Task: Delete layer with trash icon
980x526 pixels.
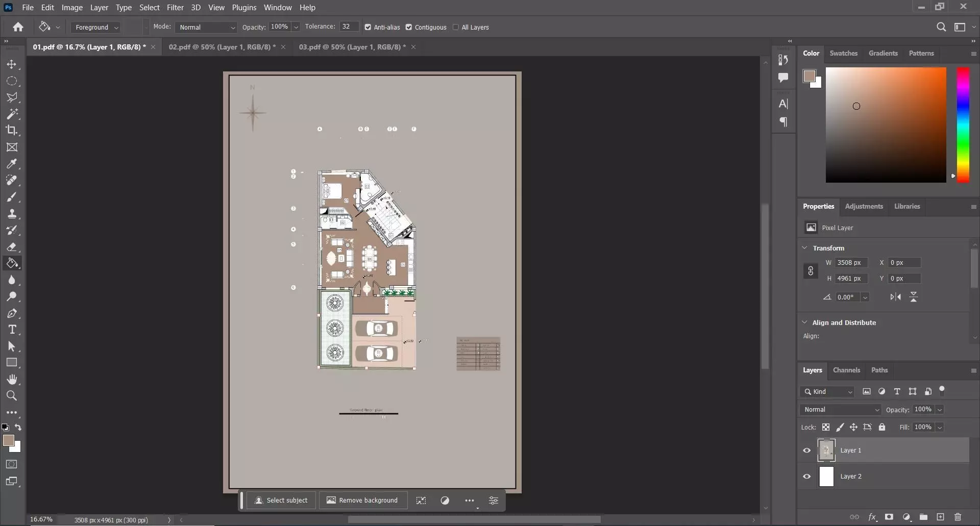Action: pos(958,517)
